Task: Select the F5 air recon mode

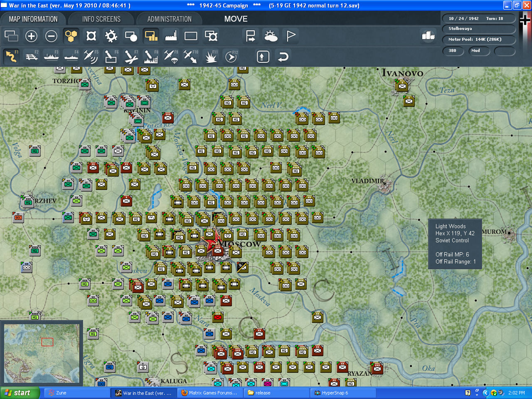Action: pos(91,56)
